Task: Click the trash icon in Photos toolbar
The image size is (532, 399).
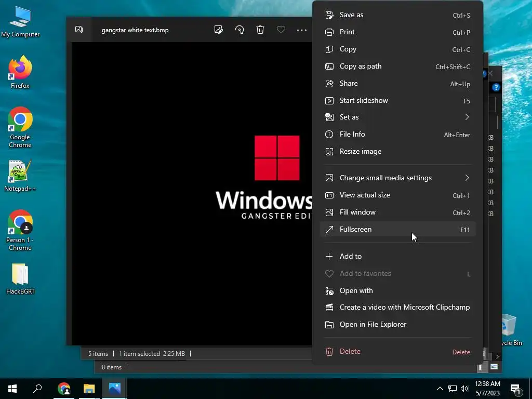Action: (x=260, y=30)
